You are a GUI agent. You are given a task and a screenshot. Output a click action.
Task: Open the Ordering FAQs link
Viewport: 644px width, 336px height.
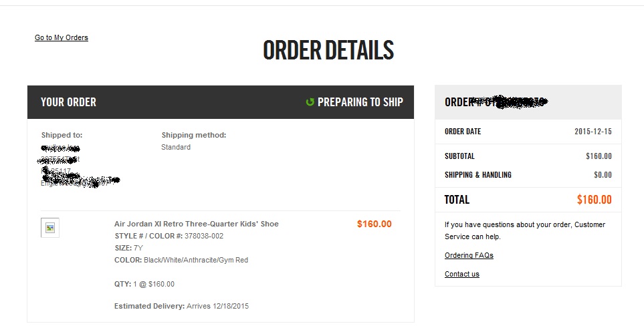point(469,255)
